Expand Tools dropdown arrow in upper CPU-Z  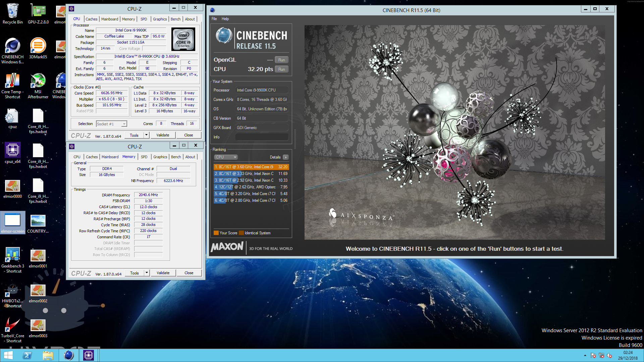click(x=146, y=135)
